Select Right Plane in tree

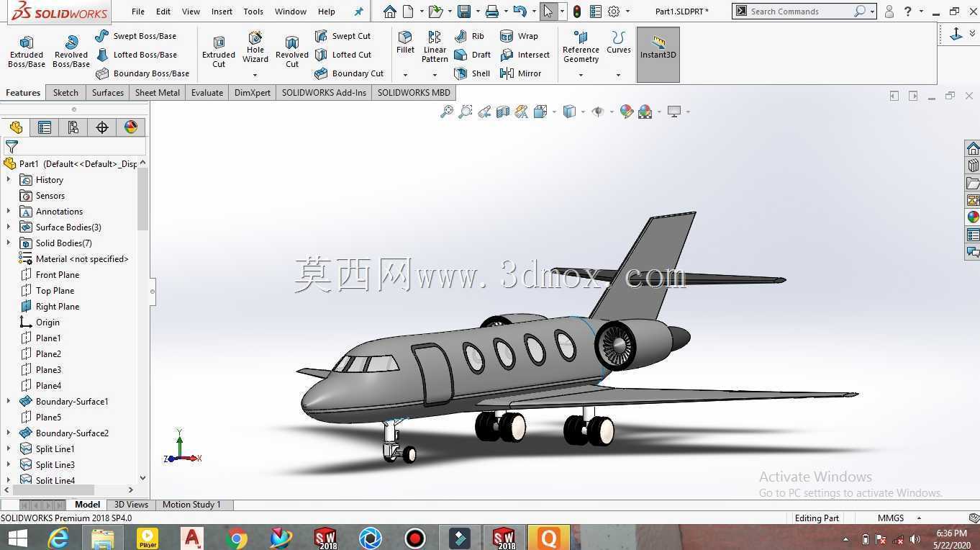(50, 306)
